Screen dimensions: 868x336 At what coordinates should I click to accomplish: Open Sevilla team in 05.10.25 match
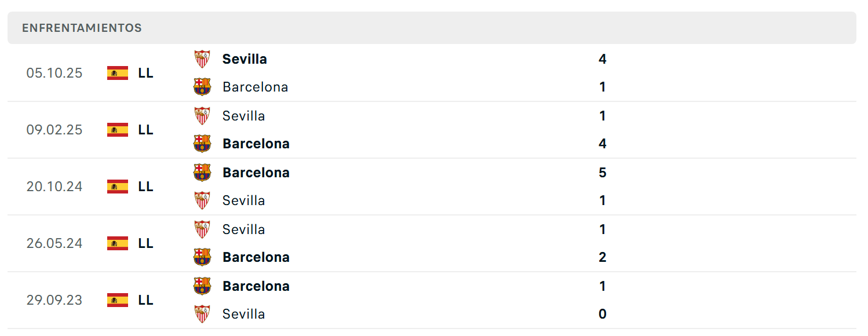point(245,59)
